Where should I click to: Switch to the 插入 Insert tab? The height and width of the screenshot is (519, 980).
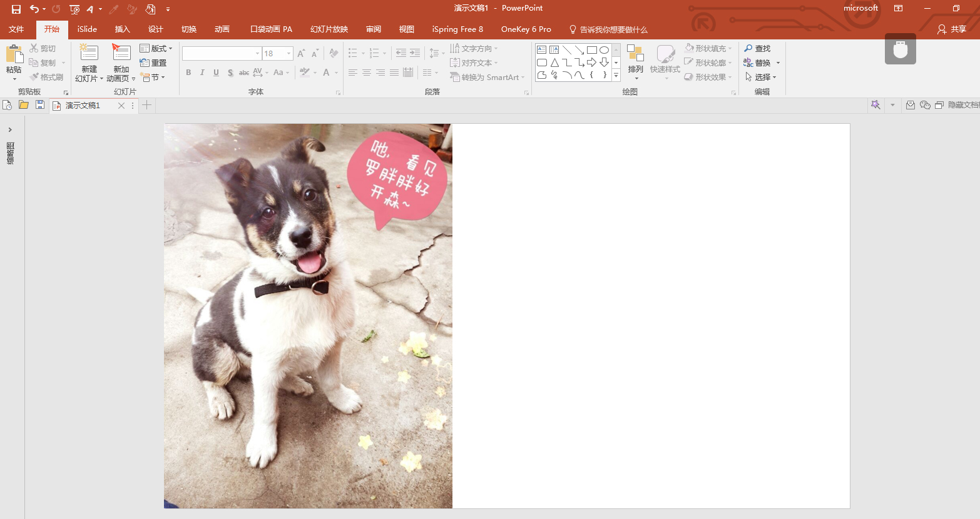point(122,29)
